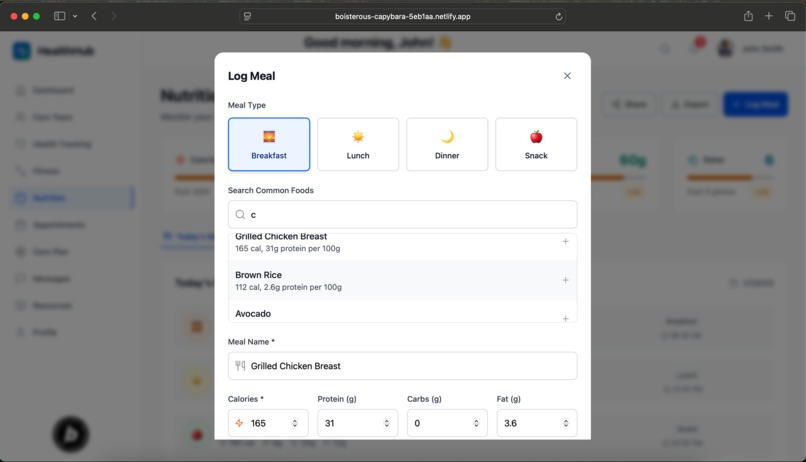The height and width of the screenshot is (462, 806).
Task: Show Safari tab overview
Action: click(790, 16)
